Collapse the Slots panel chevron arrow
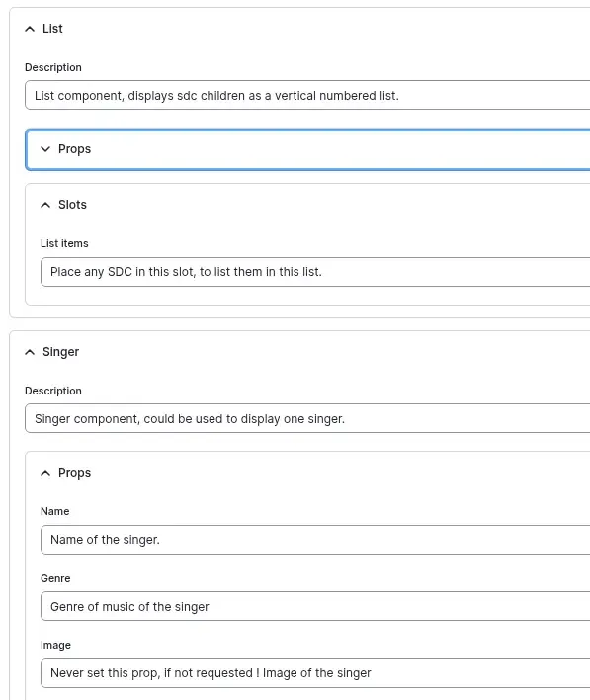Viewport: 590px width, 700px height. coord(45,205)
